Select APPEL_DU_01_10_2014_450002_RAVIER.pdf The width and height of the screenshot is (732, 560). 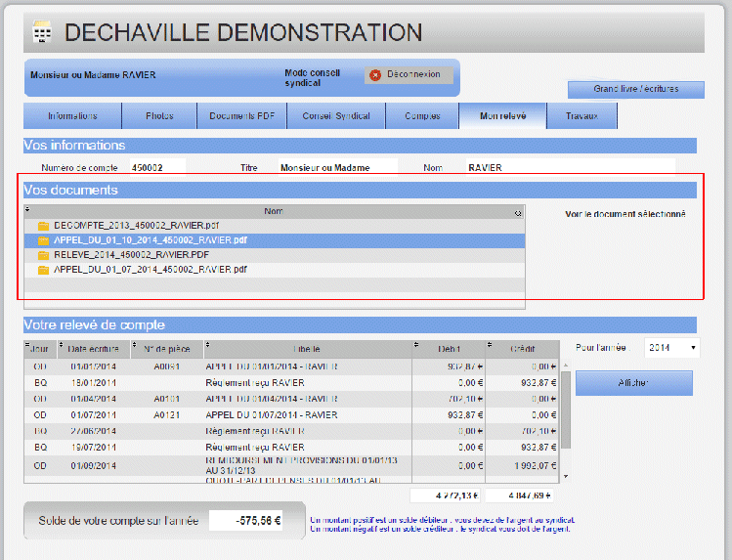[x=275, y=240]
